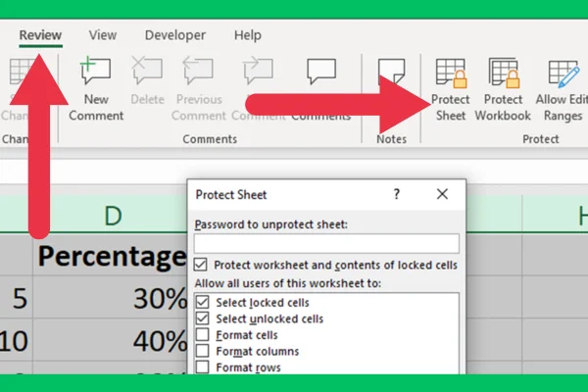
Task: Close the Protect Sheet dialog
Action: [x=442, y=194]
